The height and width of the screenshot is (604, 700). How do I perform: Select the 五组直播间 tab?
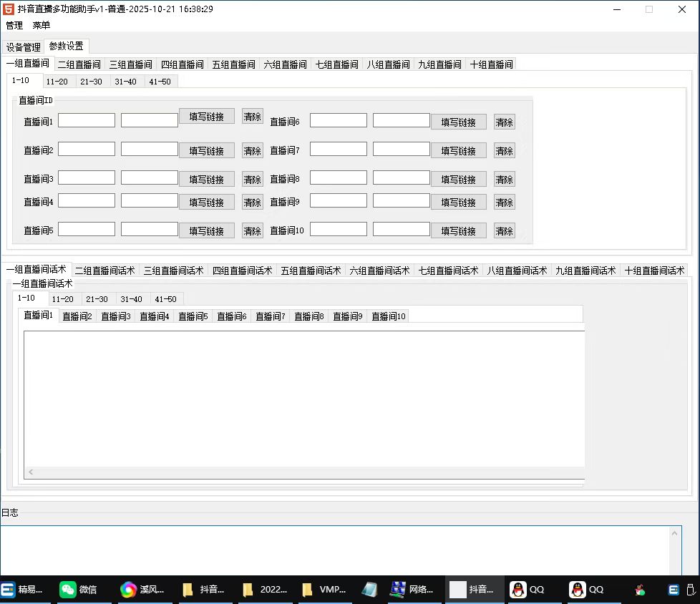coord(233,64)
